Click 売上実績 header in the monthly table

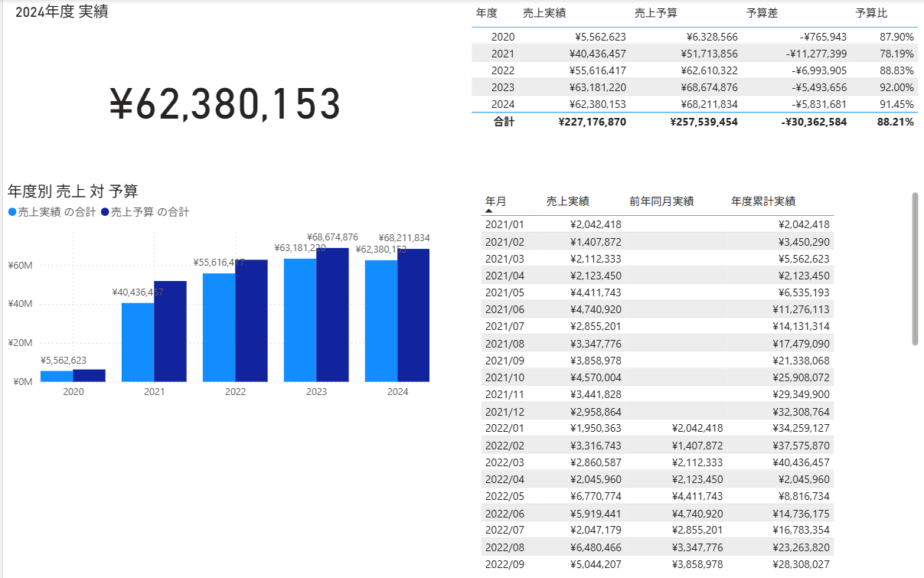click(x=567, y=201)
